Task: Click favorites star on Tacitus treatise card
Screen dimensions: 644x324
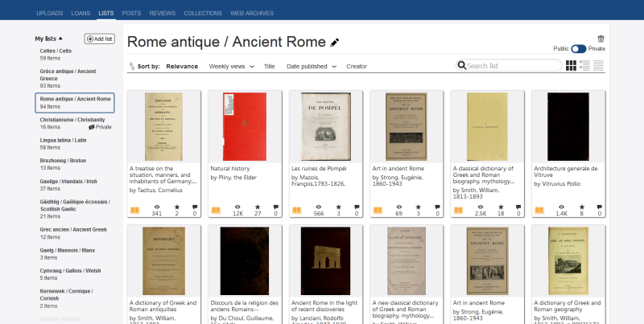Action: [176, 207]
